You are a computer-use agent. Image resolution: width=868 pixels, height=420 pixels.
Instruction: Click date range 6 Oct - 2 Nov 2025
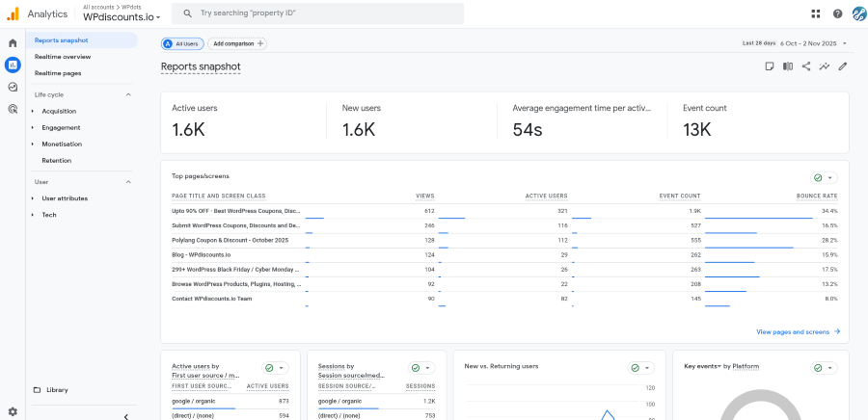pyautogui.click(x=808, y=43)
